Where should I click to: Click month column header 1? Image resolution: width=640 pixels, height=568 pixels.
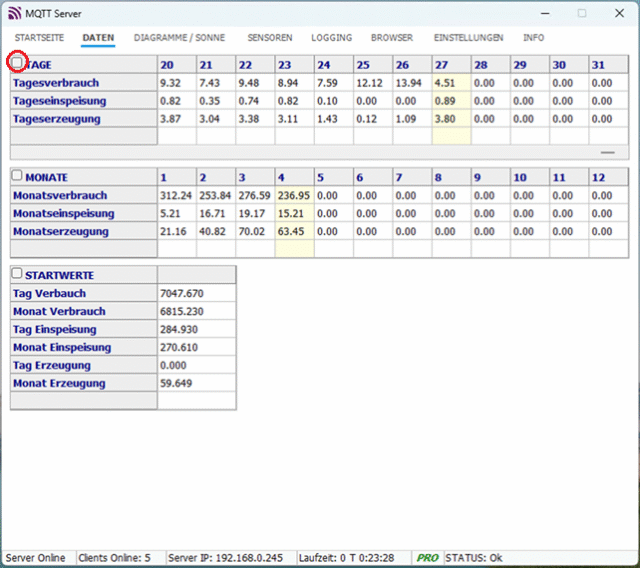point(177,178)
